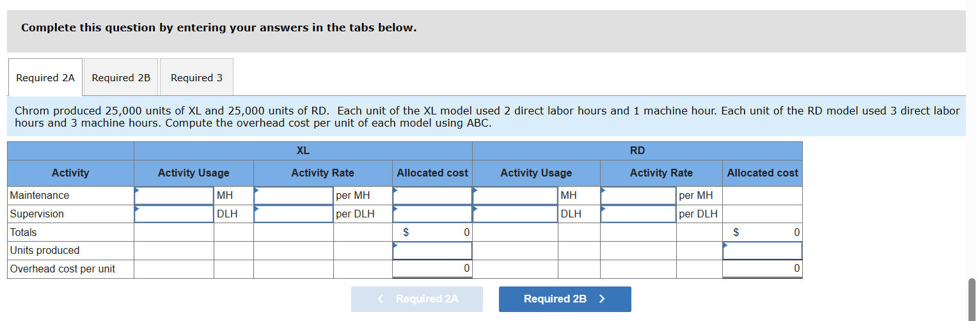The image size is (980, 321).
Task: Select RD Maintenance activity rate input
Action: 638,195
